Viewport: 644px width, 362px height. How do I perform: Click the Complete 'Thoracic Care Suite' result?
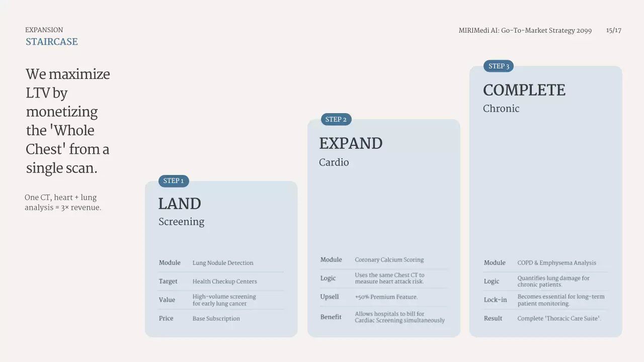(559, 319)
